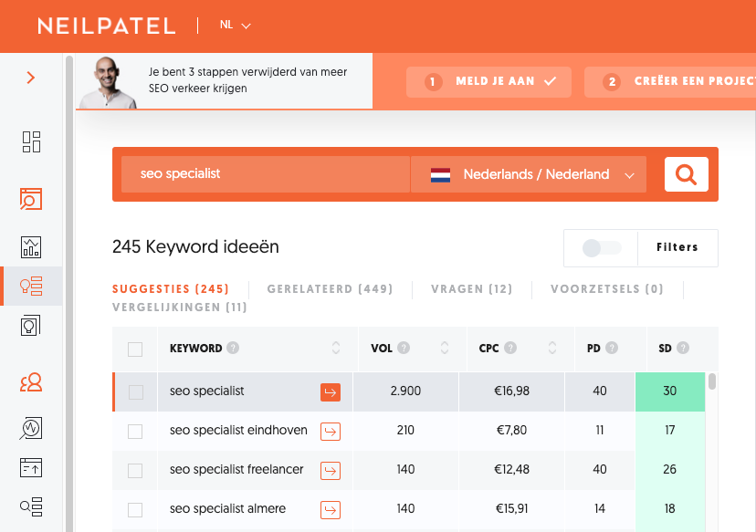Click the help icon beside VOL column
Screen dimensions: 756x532
(x=404, y=348)
